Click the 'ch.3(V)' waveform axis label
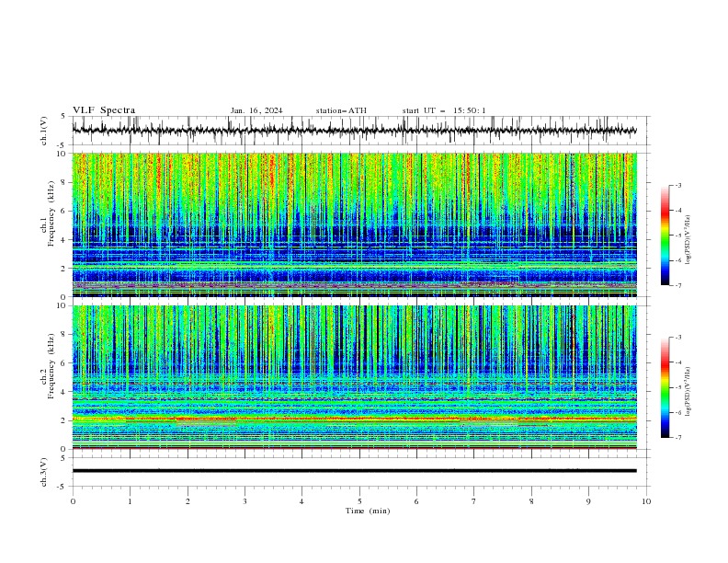 [x=44, y=472]
